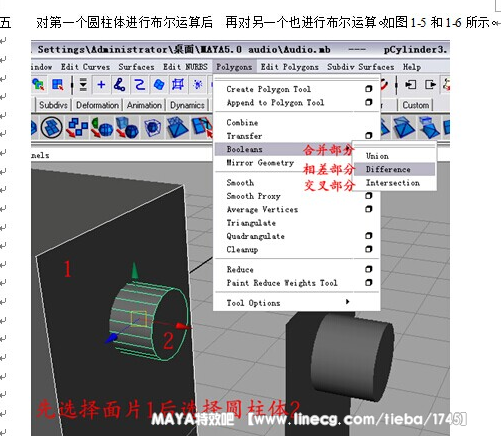Click the selection mask collapse arrow icon

click(x=83, y=85)
